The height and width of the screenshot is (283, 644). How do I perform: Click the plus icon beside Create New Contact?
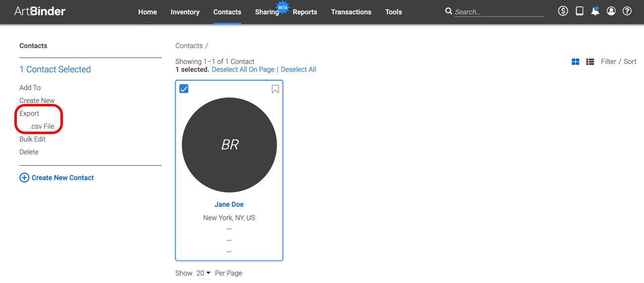pos(24,178)
